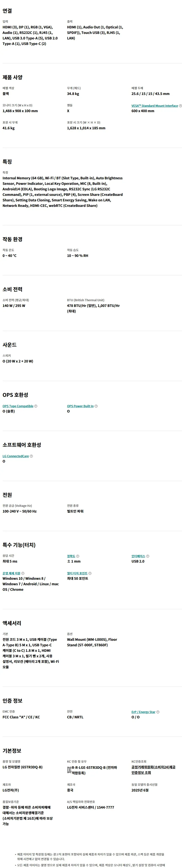Click the help icon next to OPS Type Compatible
This screenshot has height=868, width=182.
click(x=36, y=406)
